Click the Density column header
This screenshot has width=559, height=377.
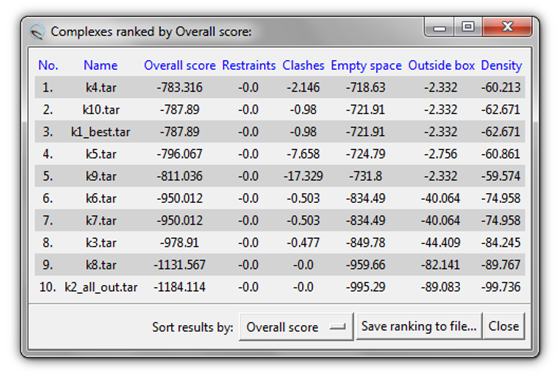click(501, 66)
